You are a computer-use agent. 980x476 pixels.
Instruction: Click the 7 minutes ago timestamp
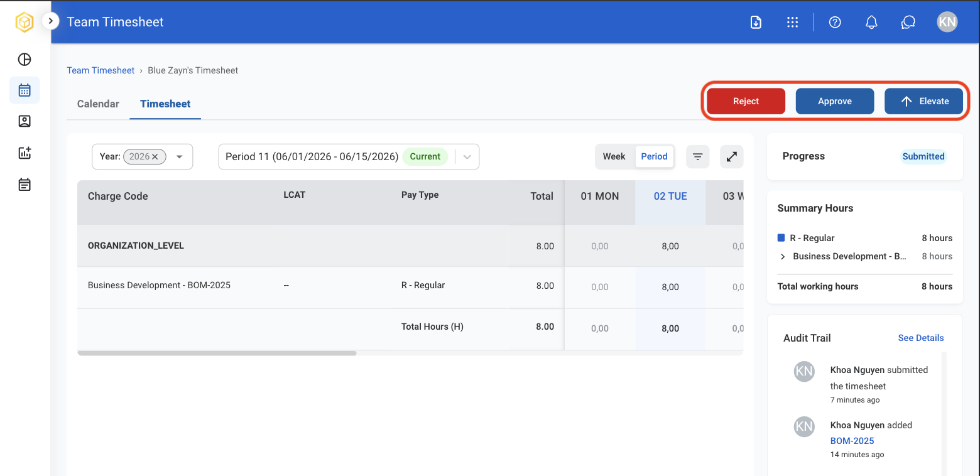(x=855, y=400)
